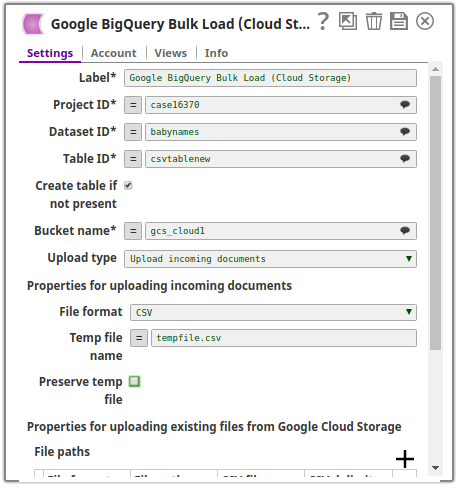This screenshot has width=458, height=489.
Task: Switch to the Account tab
Action: (x=114, y=53)
